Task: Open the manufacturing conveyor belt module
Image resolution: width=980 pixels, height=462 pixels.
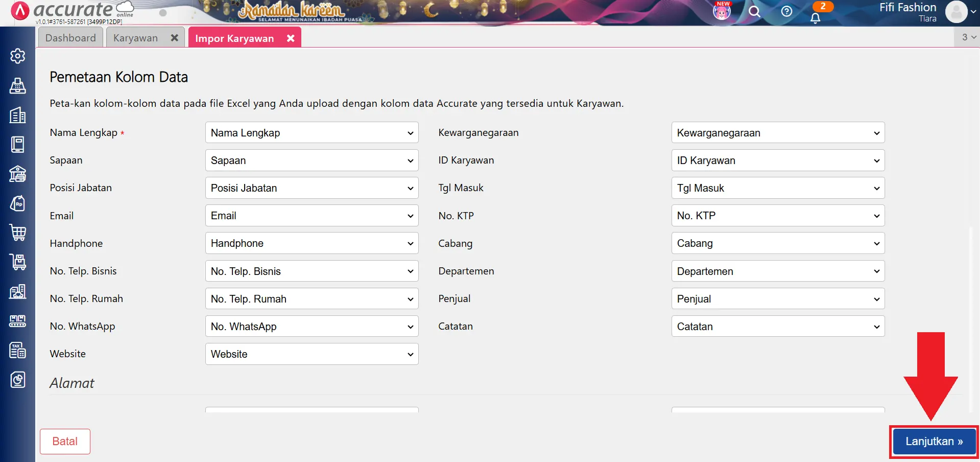Action: click(18, 321)
